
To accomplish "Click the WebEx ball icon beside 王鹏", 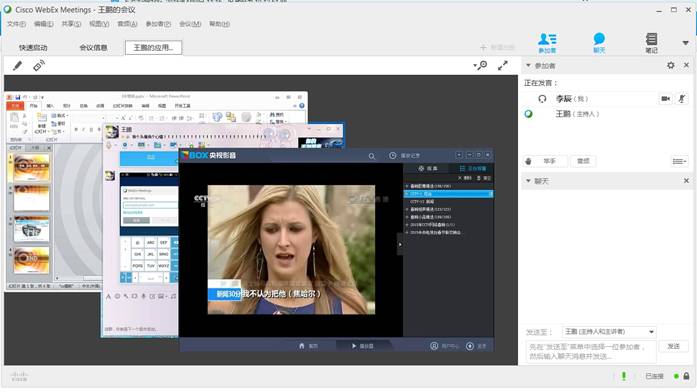I will 529,114.
